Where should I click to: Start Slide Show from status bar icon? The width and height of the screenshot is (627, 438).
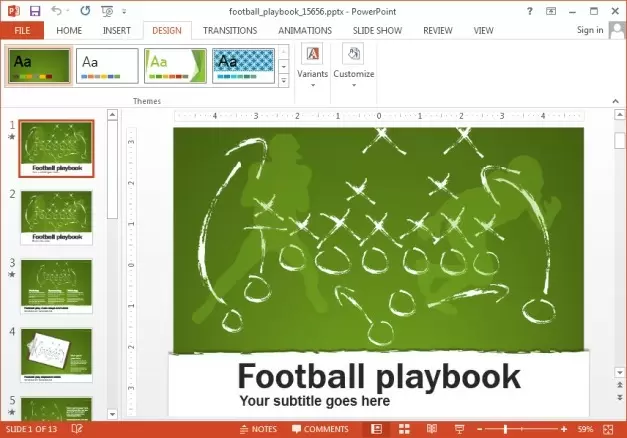coord(457,429)
